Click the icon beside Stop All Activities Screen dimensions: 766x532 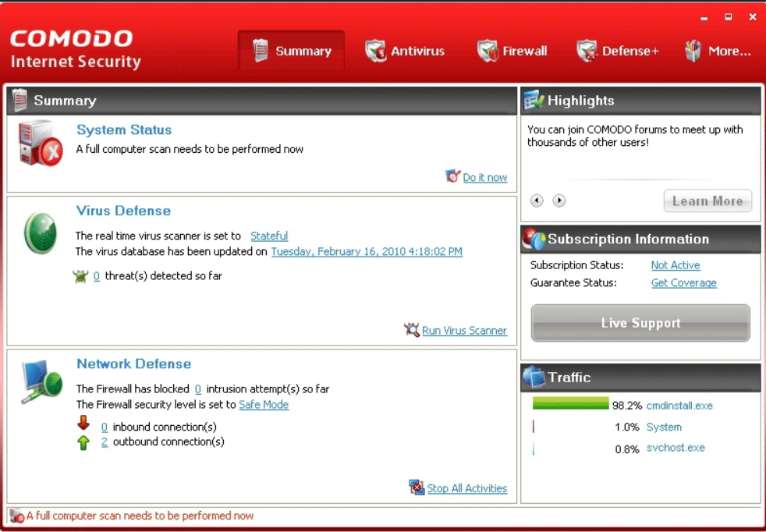[417, 487]
